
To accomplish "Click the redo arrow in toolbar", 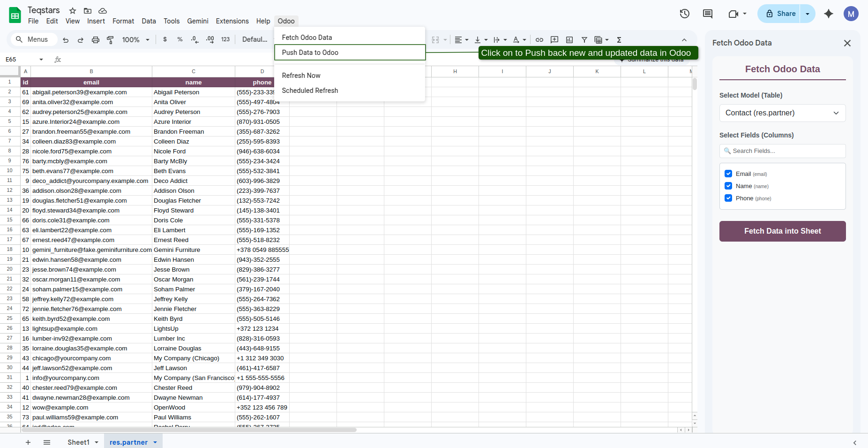I will click(x=81, y=40).
